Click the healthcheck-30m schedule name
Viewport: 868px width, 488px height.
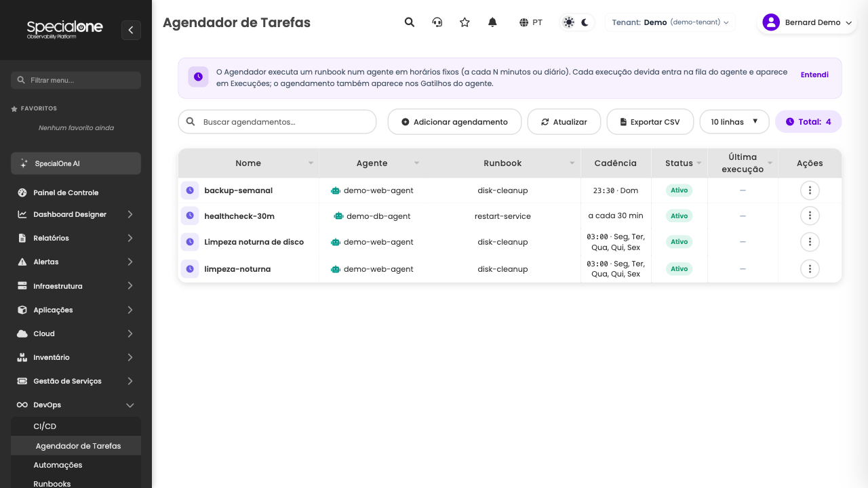point(239,216)
